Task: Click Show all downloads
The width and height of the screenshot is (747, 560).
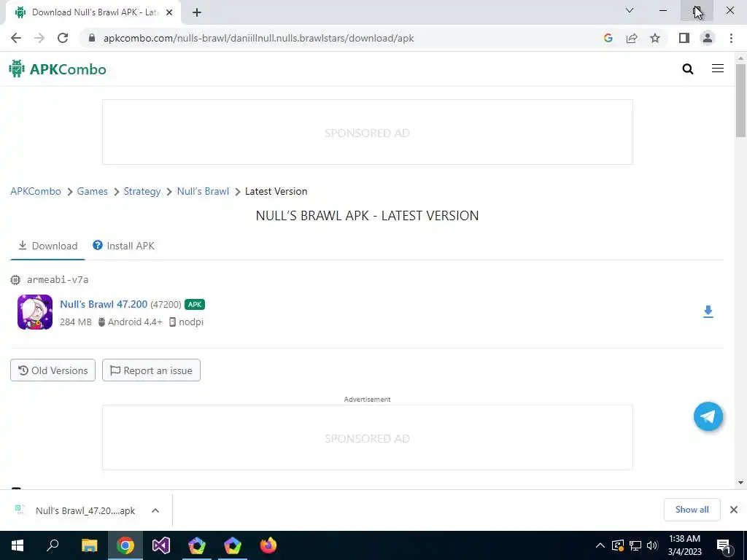Action: 692,510
